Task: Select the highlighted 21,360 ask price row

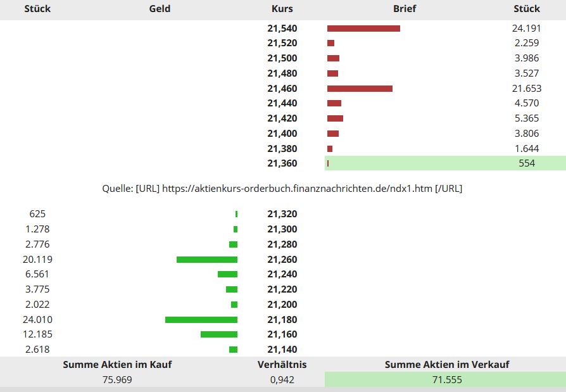Action: click(282, 163)
